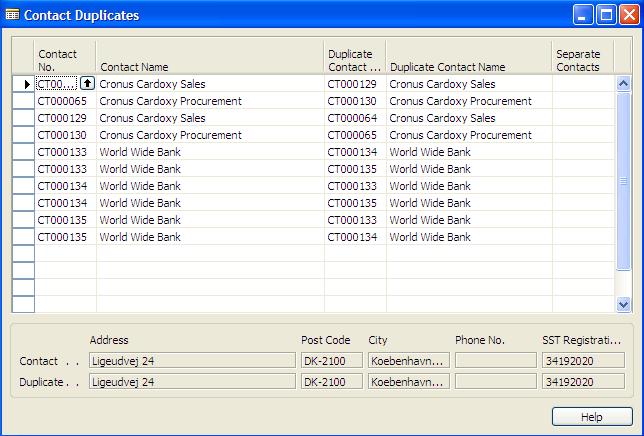Select the row selector box for Contact No. CT000130

(x=23, y=135)
